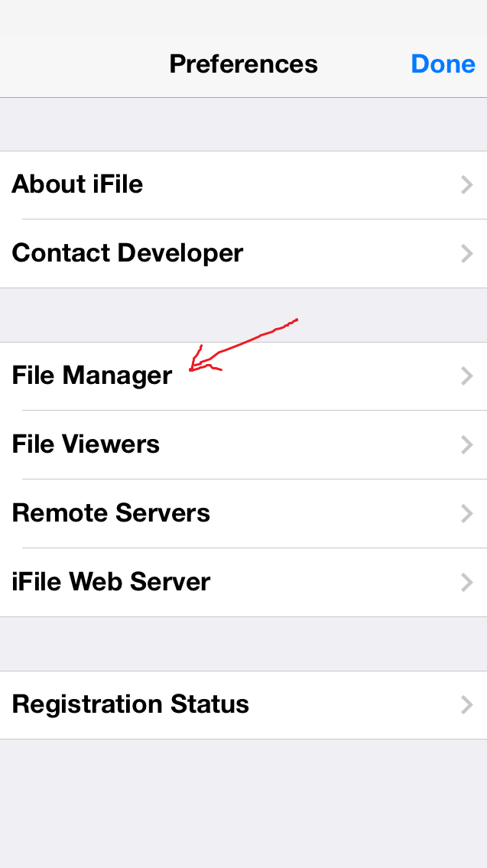The height and width of the screenshot is (868, 487).
Task: Click the File Viewers disclosure chevron
Action: click(x=467, y=444)
